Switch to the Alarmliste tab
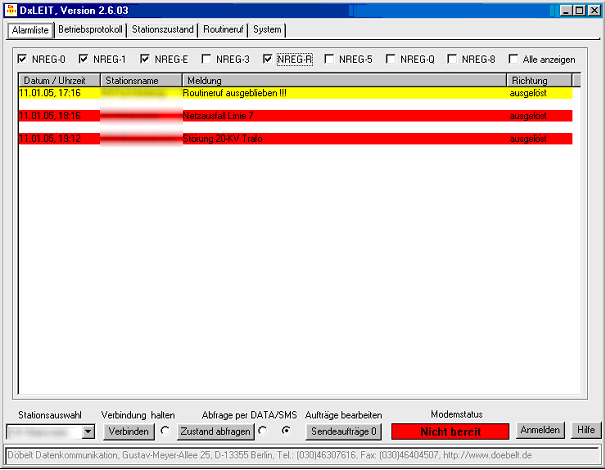 (30, 30)
